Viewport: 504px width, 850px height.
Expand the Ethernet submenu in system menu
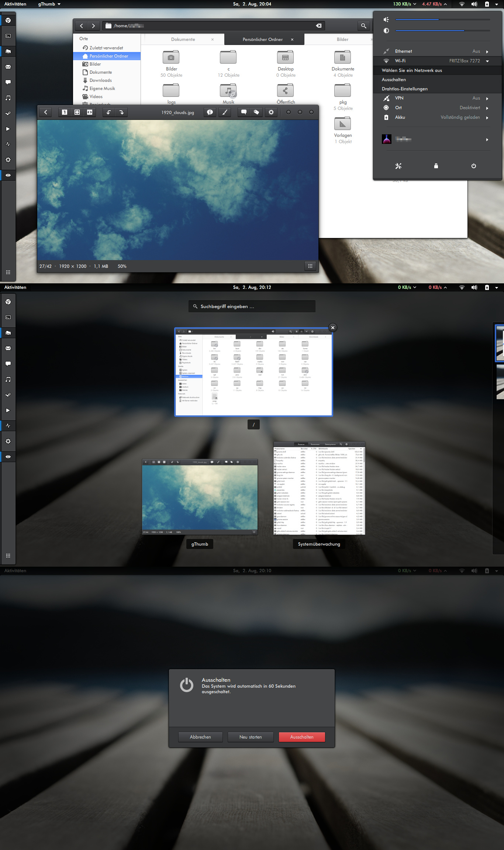pos(487,52)
